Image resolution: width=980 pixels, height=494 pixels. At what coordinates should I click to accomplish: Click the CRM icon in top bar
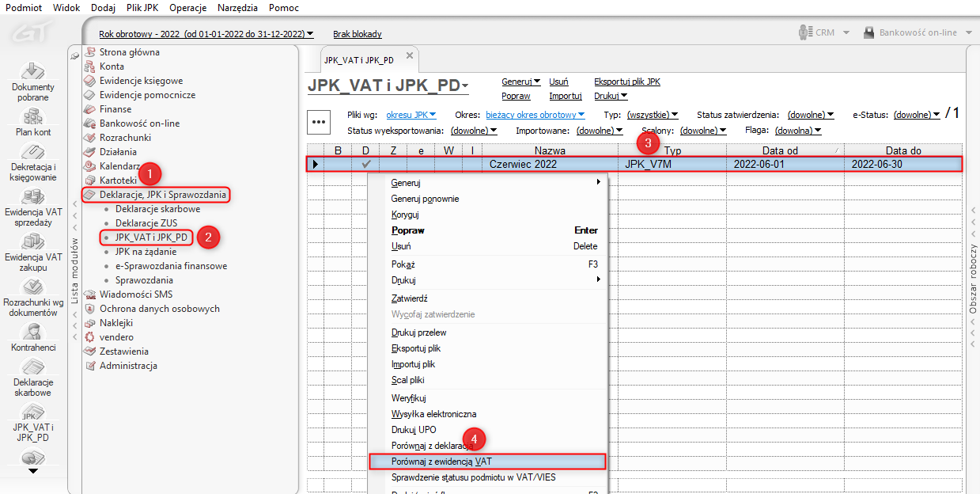[x=806, y=32]
